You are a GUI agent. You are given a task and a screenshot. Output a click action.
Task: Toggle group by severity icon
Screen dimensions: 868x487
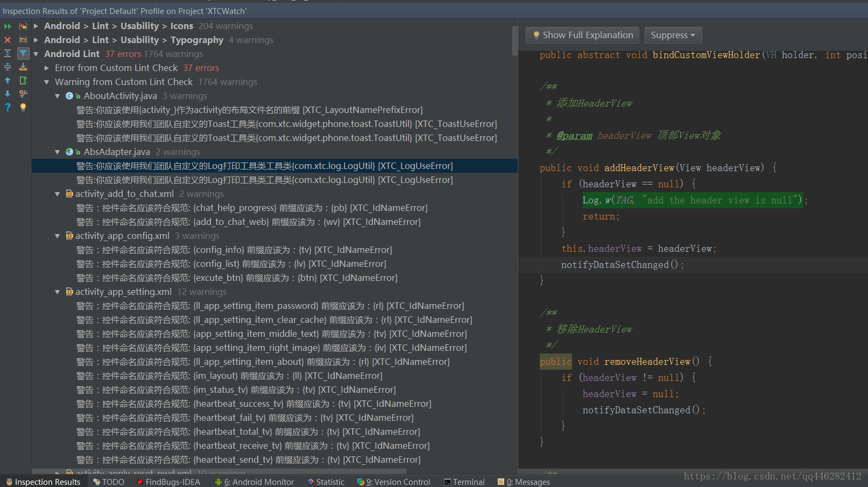(x=23, y=26)
